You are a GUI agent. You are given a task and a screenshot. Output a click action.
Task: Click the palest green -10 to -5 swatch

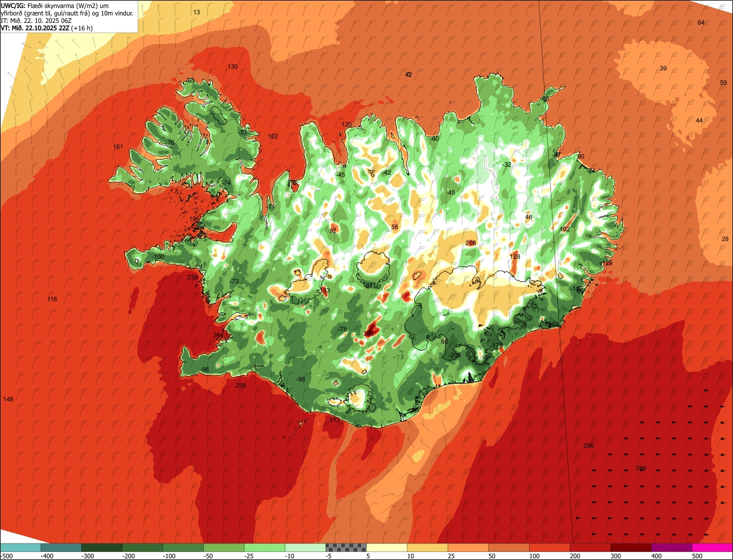[x=305, y=547]
